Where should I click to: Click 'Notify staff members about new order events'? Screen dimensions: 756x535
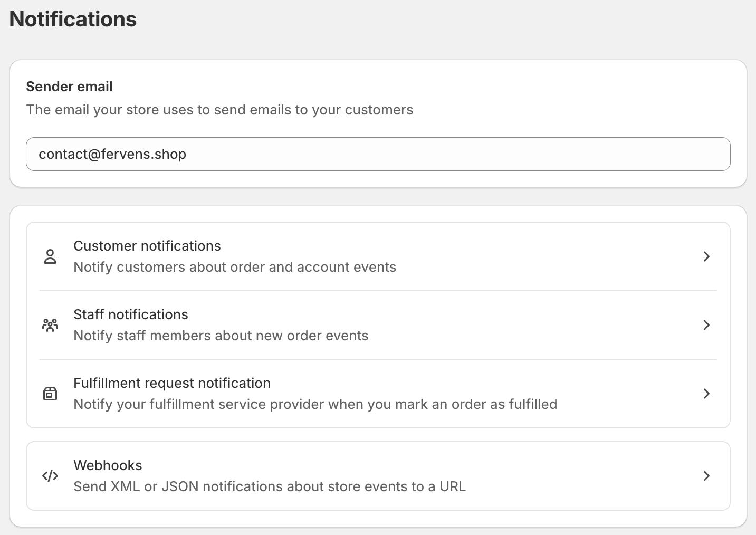[221, 336]
